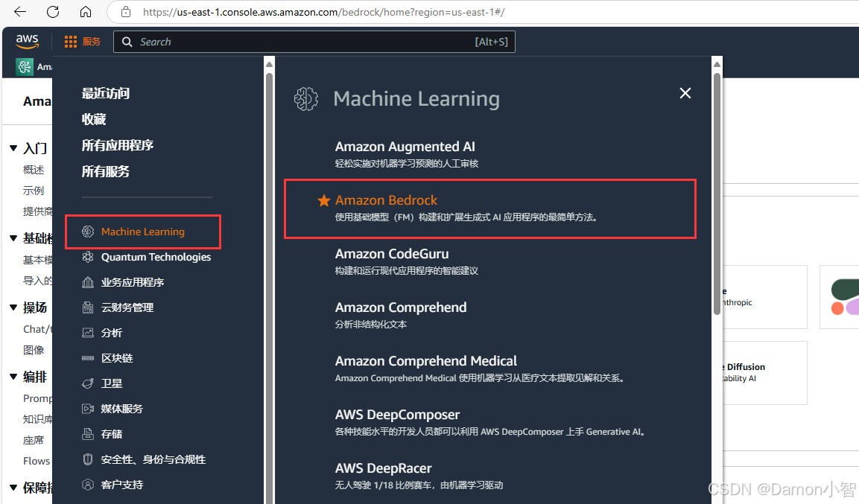Image resolution: width=859 pixels, height=504 pixels.
Task: Click the Bedrock icon in favorites bar
Action: coord(24,67)
